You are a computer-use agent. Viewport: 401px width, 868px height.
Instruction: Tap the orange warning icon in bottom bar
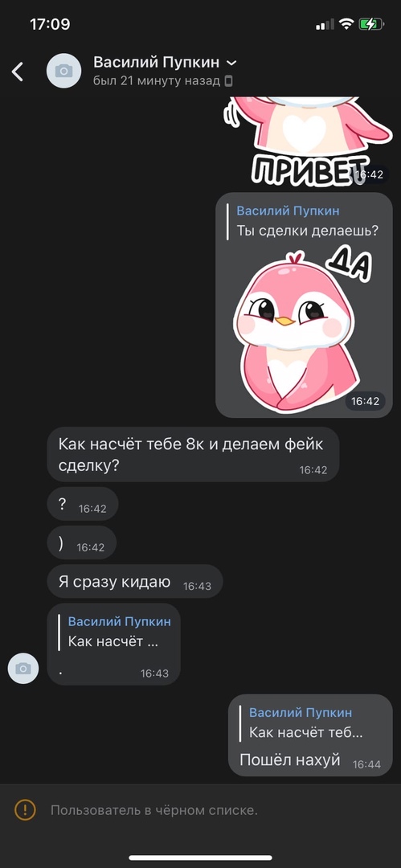pyautogui.click(x=25, y=810)
